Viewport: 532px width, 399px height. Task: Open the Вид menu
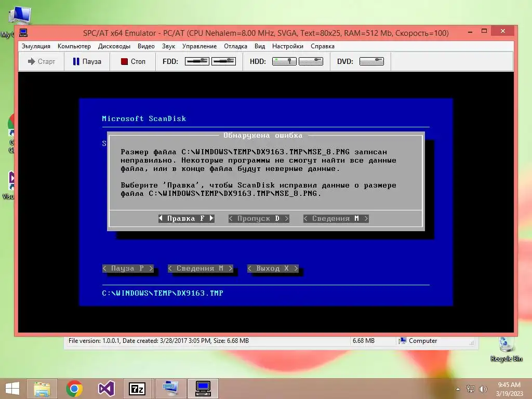[x=260, y=46]
